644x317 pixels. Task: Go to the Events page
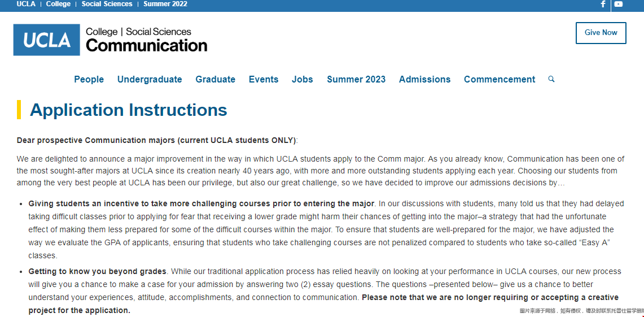point(264,80)
